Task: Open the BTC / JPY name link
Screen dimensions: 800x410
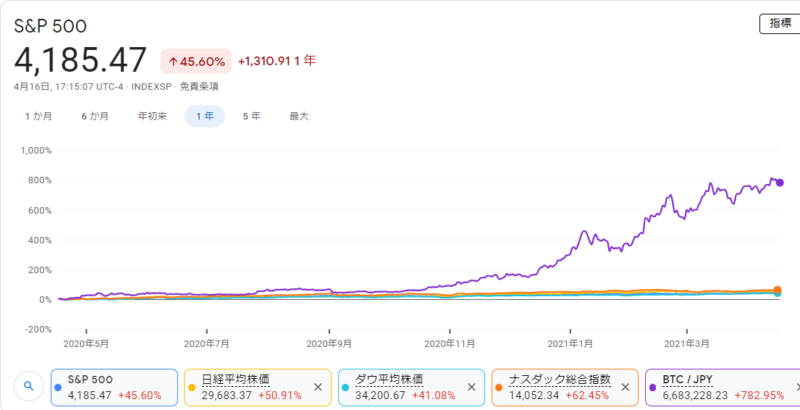Action: click(687, 379)
